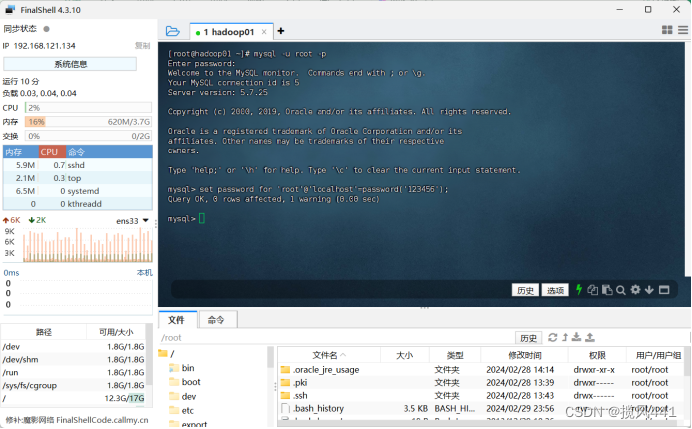Click the green lightning quick command icon
Viewport: 692px width, 429px height.
tap(579, 290)
